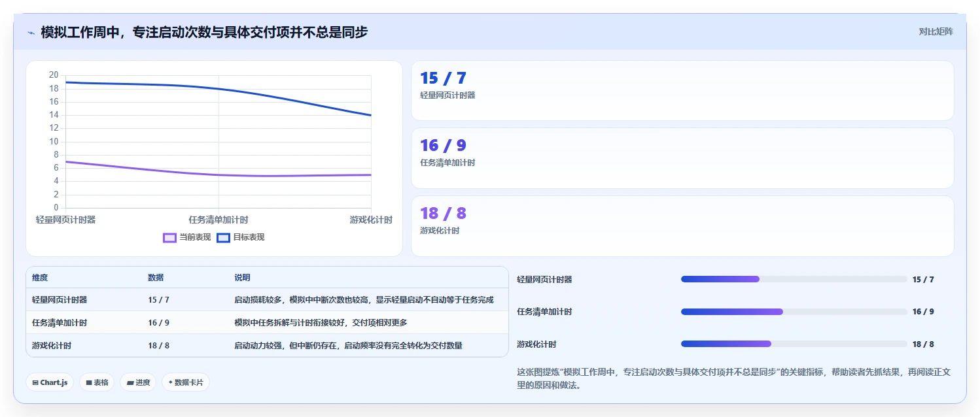The width and height of the screenshot is (980, 417).
Task: Click the 15 / 7 value beside progress bar
Action: coord(923,280)
